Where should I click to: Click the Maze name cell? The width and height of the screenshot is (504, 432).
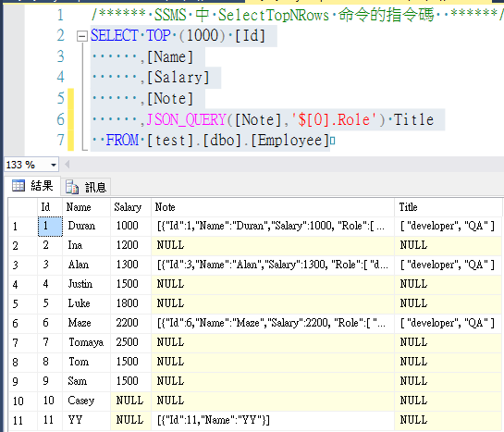[86, 323]
